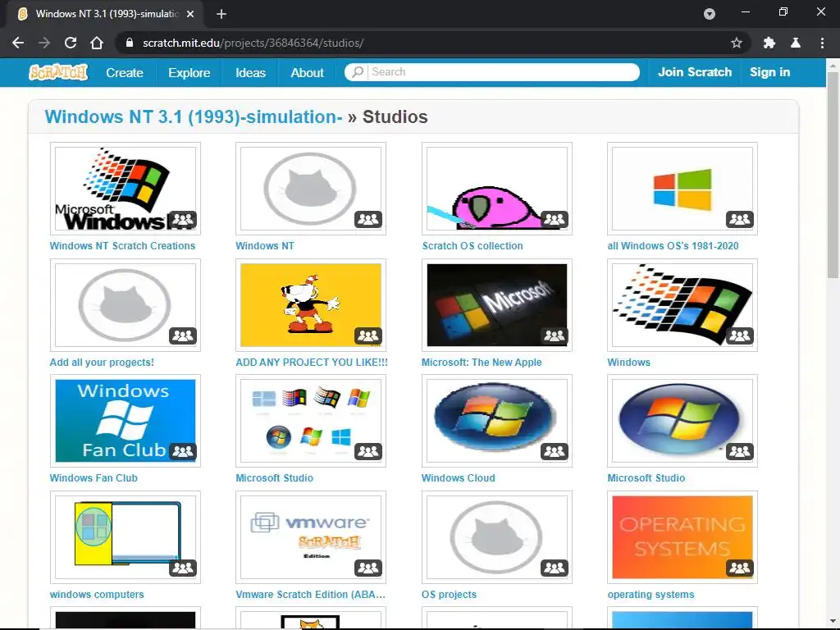
Task: Click Scratch OS collection link
Action: coord(472,246)
